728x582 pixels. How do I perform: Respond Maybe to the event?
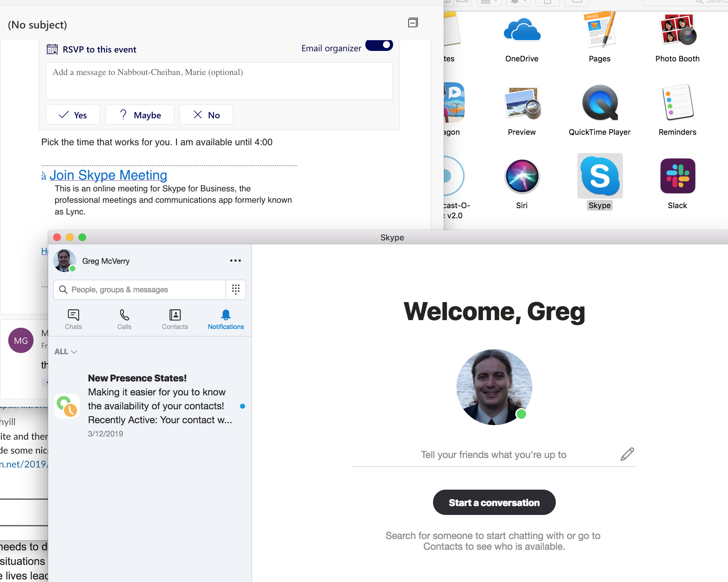click(140, 115)
